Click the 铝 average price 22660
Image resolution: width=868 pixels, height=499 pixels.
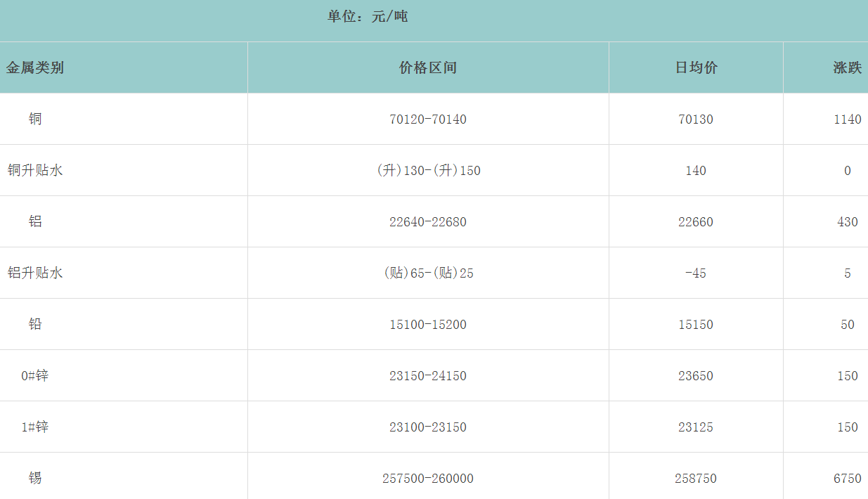click(x=696, y=222)
